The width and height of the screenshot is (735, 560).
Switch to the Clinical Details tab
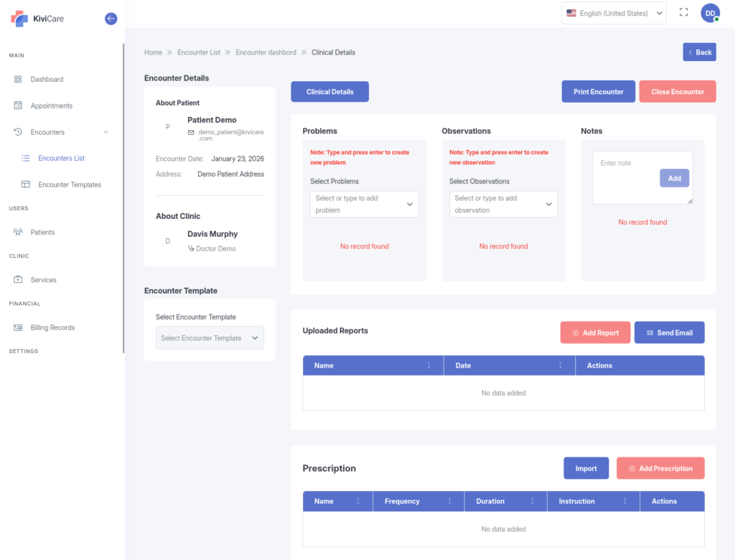click(x=329, y=92)
